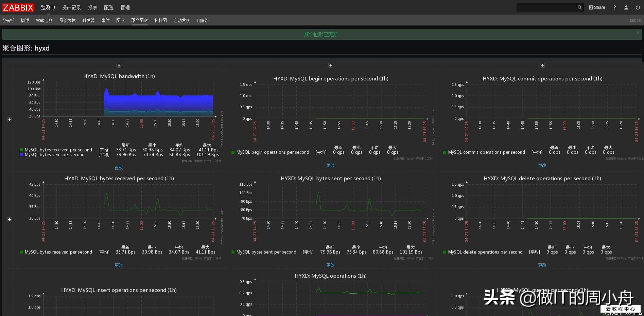
Task: Open the user profile icon
Action: tap(626, 7)
